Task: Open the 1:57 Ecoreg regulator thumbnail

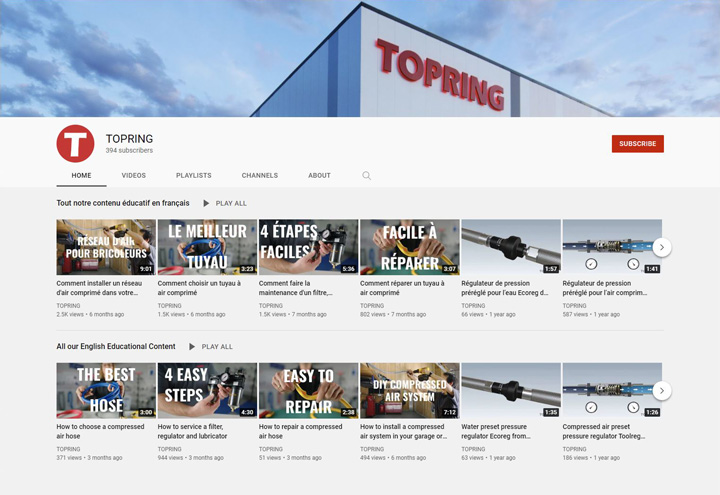Action: (x=511, y=247)
